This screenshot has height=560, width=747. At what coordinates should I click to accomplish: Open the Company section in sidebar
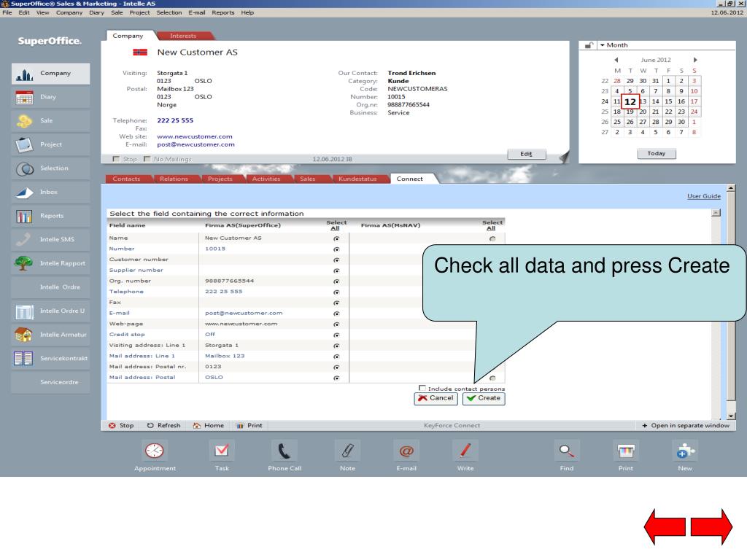click(x=50, y=74)
